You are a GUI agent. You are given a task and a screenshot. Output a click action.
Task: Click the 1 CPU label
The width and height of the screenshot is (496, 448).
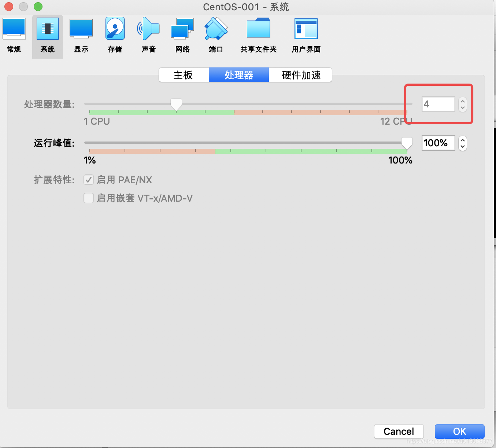[97, 121]
